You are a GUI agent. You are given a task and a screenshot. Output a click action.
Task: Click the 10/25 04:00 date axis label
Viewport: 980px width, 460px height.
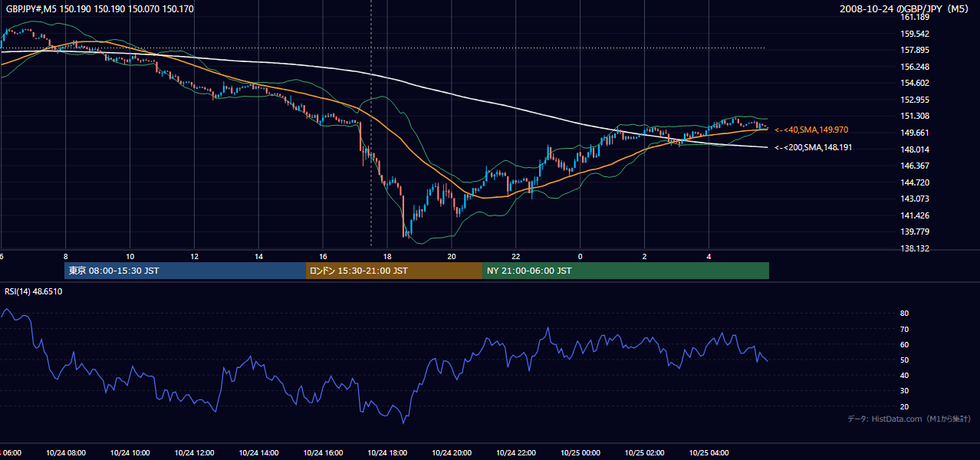(709, 452)
